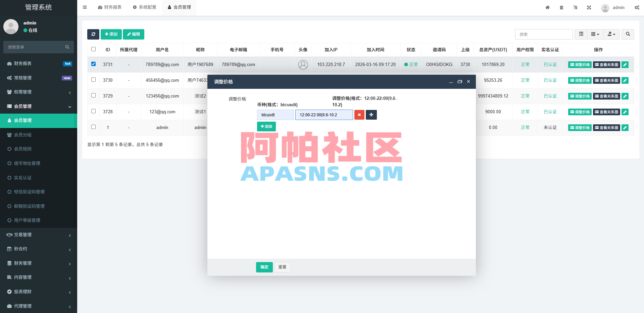
Task: Click the sidebar menu search icon
Action: pyautogui.click(x=67, y=47)
